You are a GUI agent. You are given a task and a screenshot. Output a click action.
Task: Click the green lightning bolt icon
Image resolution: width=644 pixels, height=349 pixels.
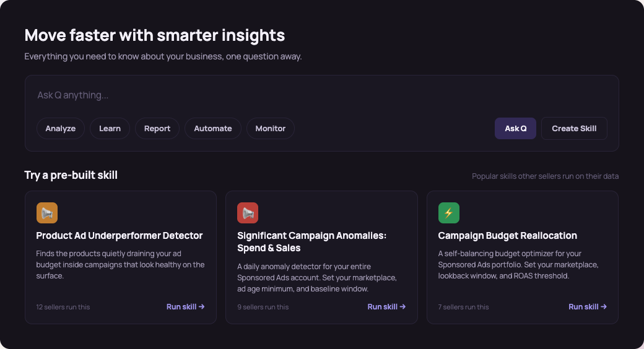448,213
